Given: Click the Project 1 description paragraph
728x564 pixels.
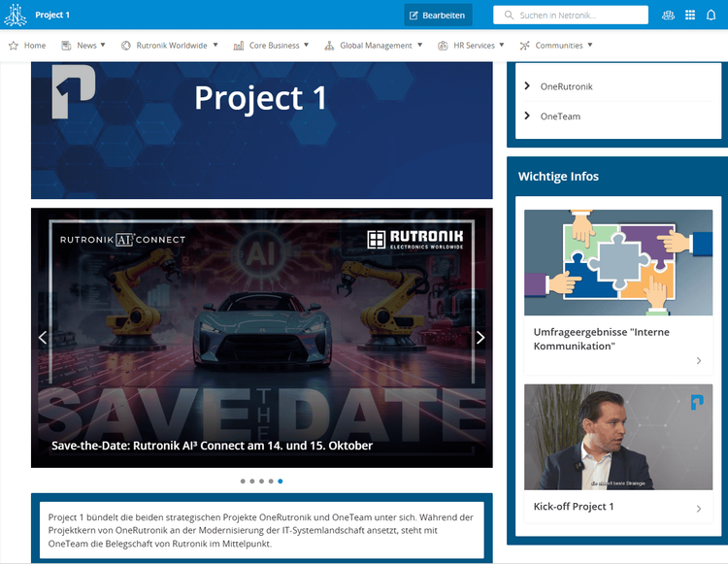Looking at the screenshot, I should [261, 530].
